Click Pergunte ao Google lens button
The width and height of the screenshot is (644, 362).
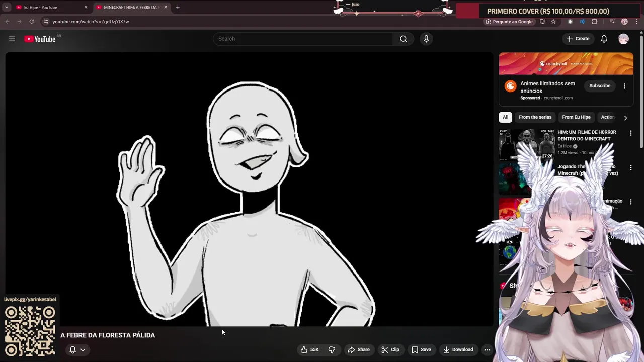[x=509, y=22]
